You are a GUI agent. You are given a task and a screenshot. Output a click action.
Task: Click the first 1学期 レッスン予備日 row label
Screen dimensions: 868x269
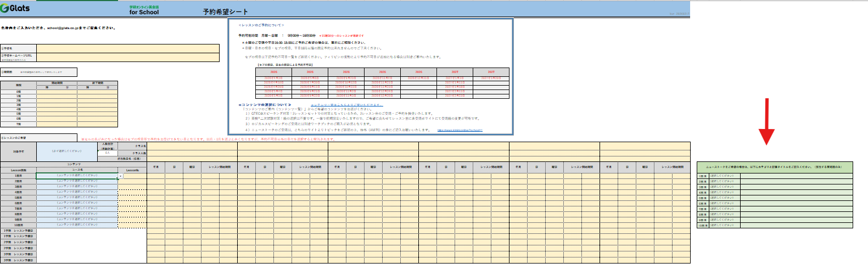click(x=18, y=231)
